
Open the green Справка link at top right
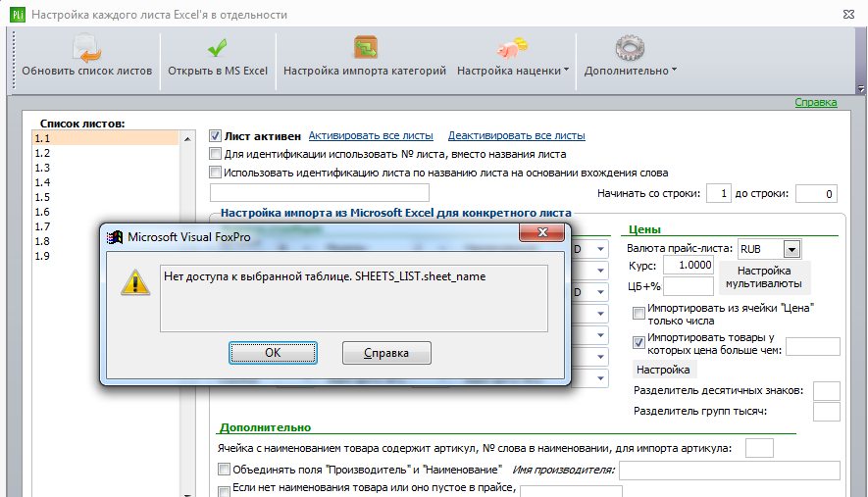816,102
